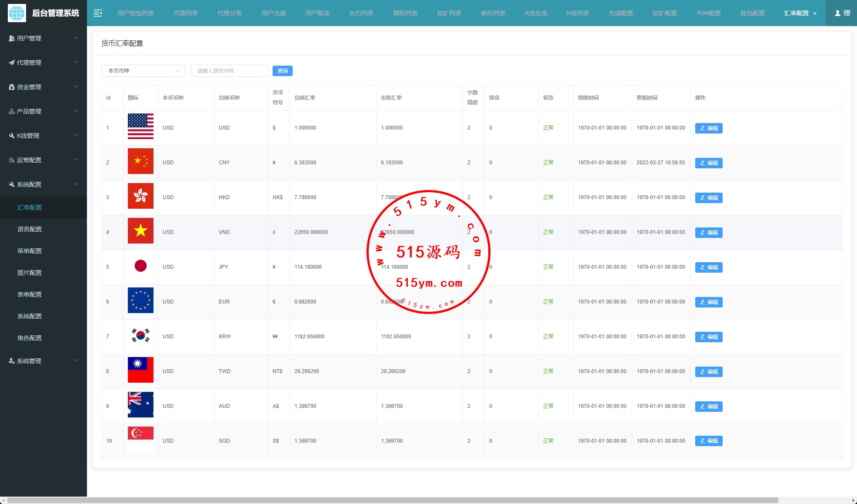
Task: Click the globe logo icon
Action: tap(17, 13)
